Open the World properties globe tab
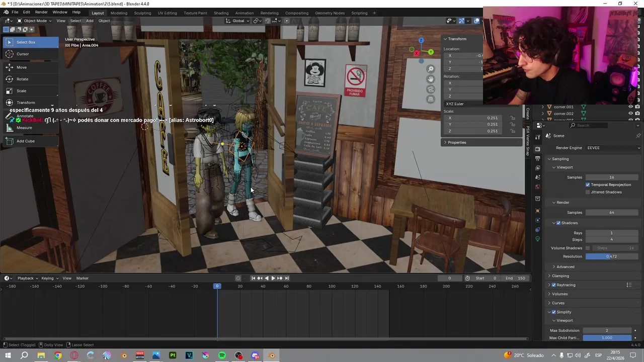Screen dimensions: 644x362 click(x=537, y=187)
